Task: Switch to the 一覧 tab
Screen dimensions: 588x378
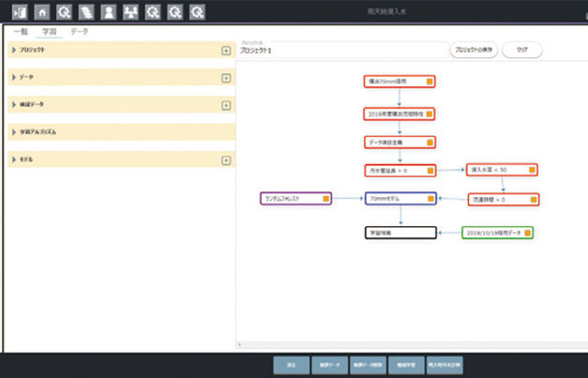Action: [x=18, y=32]
